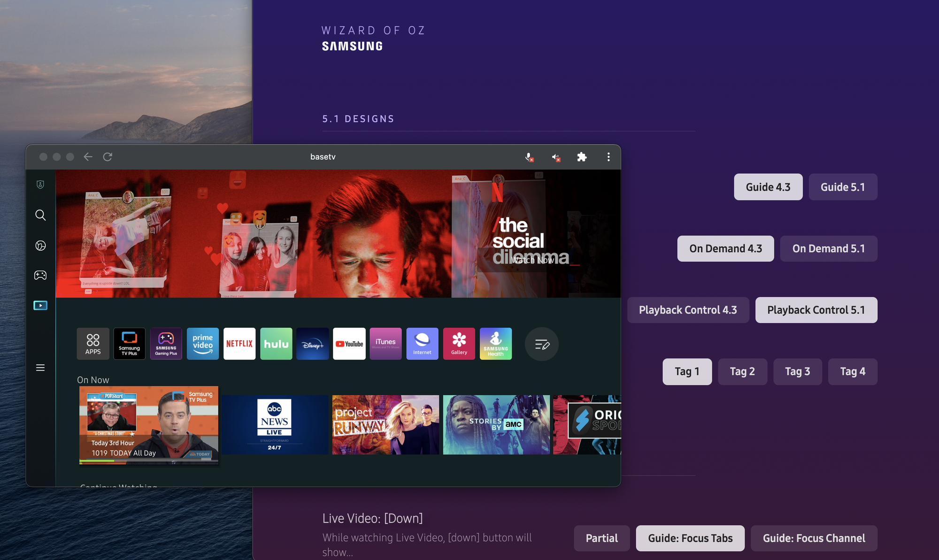Screen dimensions: 939x560
Task: Open Today 3rd Hour live thumbnail
Action: pos(149,425)
